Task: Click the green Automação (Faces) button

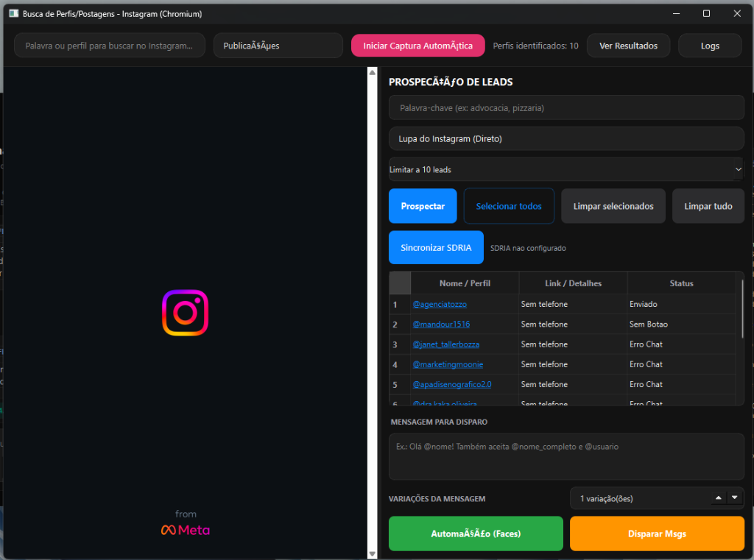Action: (x=476, y=534)
